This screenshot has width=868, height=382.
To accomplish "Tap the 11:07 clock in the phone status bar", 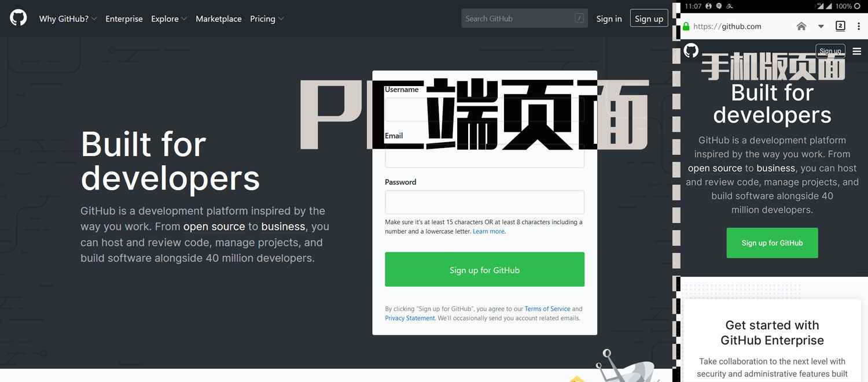I will [693, 6].
